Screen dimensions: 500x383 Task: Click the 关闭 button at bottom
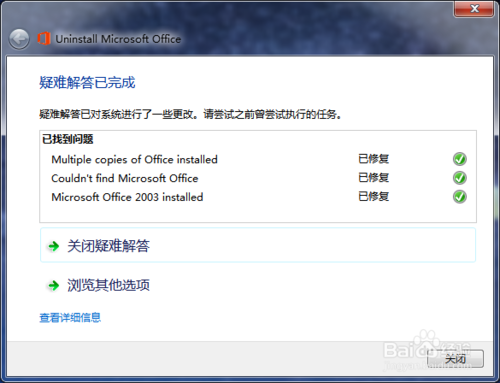click(455, 359)
